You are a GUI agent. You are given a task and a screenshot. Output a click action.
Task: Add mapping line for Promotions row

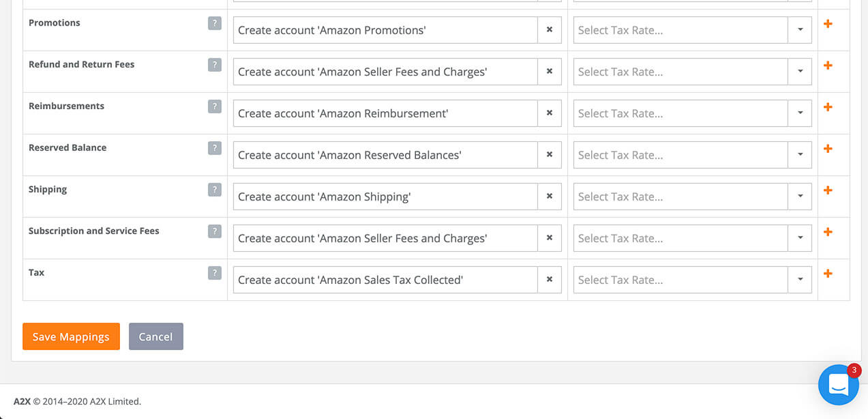point(828,24)
